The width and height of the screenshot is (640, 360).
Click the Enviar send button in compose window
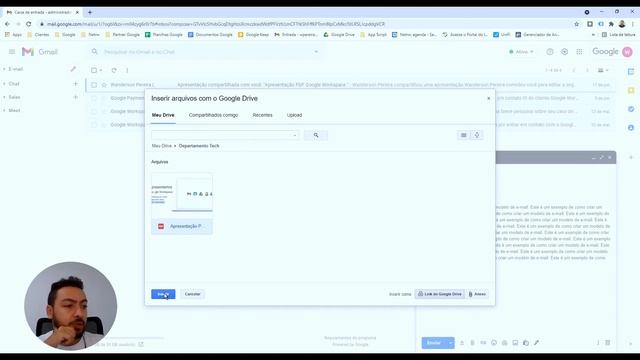click(434, 343)
